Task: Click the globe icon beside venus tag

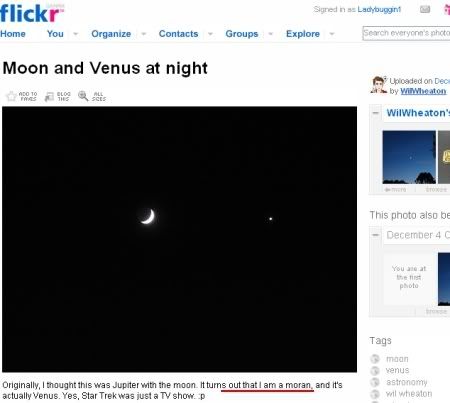Action: click(x=375, y=371)
